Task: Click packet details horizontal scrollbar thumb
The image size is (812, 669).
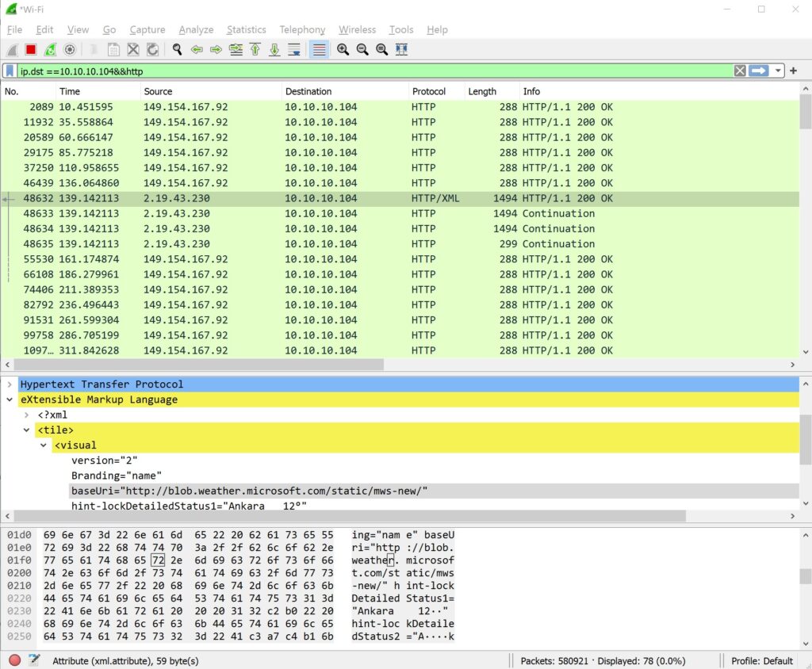Action: (x=350, y=516)
